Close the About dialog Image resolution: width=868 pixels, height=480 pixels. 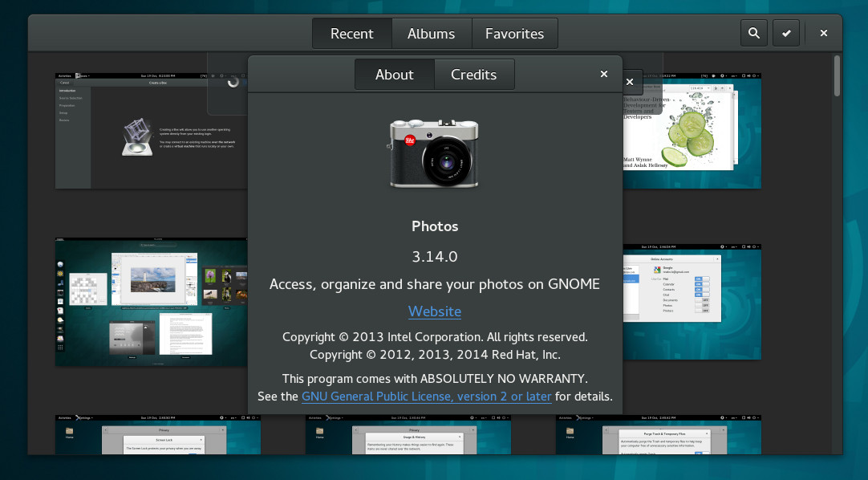pyautogui.click(x=603, y=74)
